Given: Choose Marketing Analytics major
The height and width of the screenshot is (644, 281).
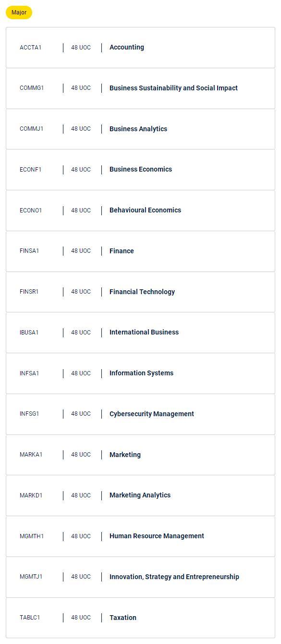Looking at the screenshot, I should [140, 495].
